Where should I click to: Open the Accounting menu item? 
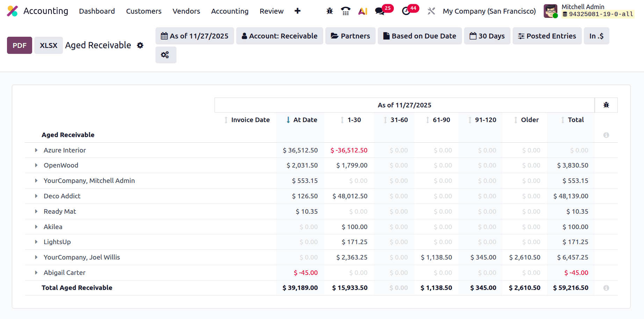(230, 11)
